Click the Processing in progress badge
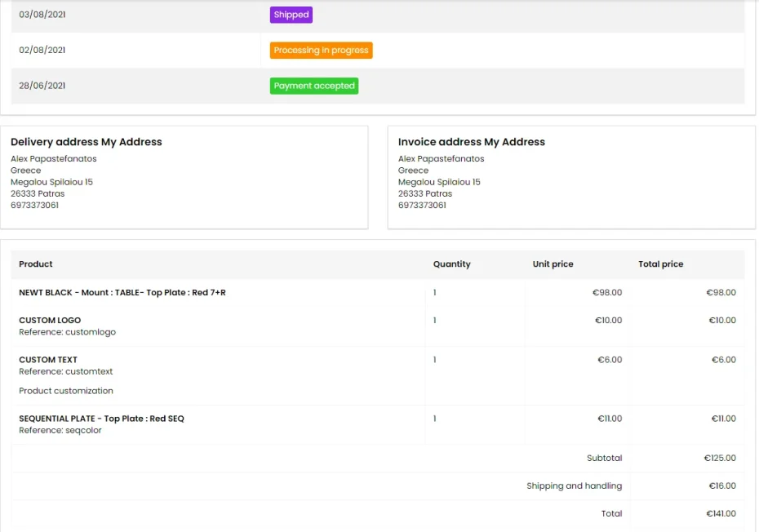This screenshot has width=759, height=532. [321, 51]
